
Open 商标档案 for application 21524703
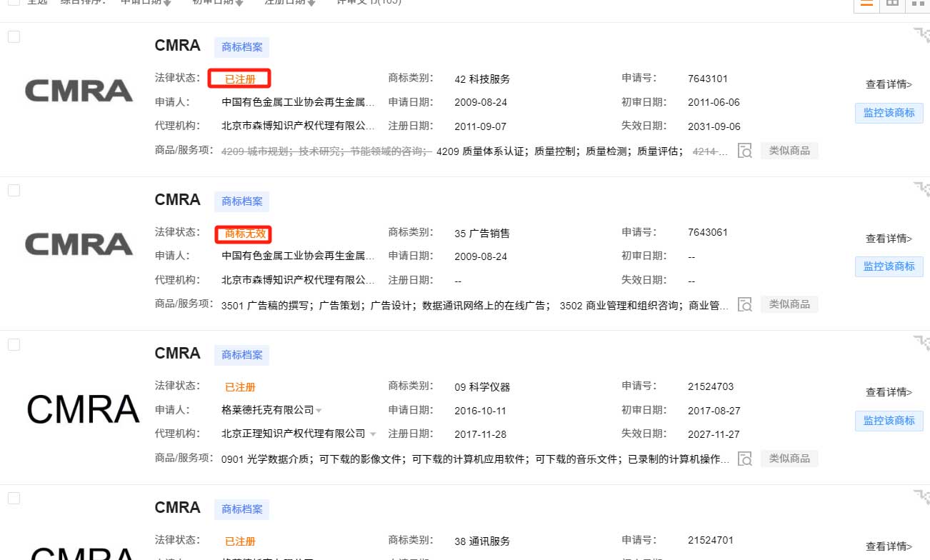[x=242, y=355]
